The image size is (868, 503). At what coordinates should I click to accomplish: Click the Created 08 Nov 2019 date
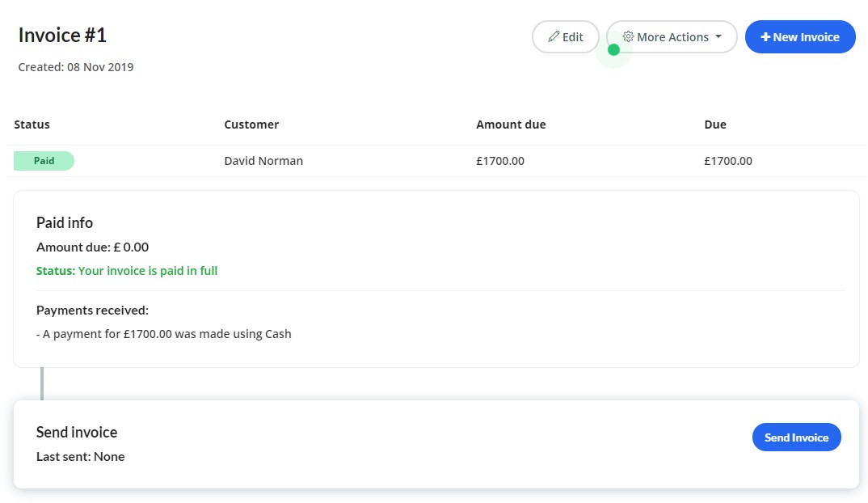point(76,67)
